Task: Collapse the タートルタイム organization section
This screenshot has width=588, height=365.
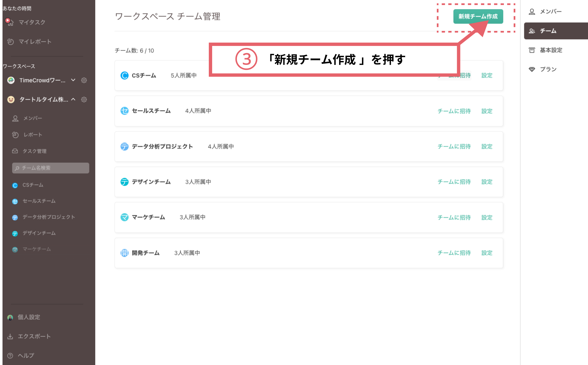Action: tap(73, 99)
